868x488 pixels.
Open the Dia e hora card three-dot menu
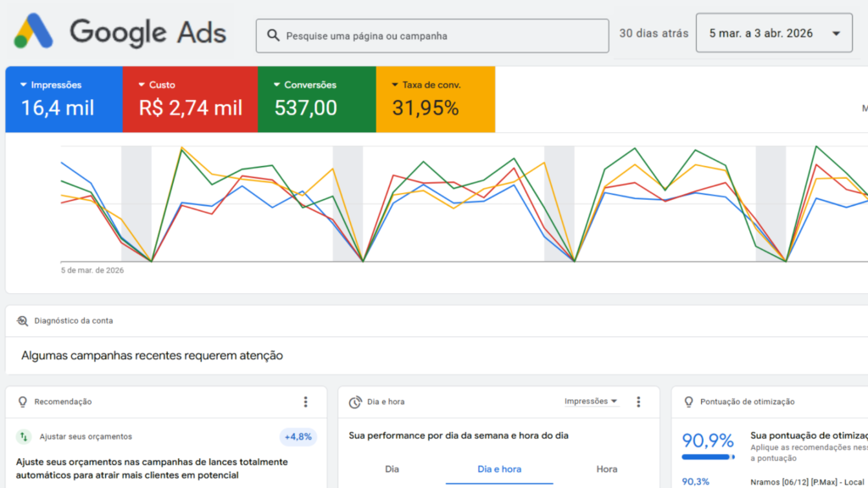[638, 402]
